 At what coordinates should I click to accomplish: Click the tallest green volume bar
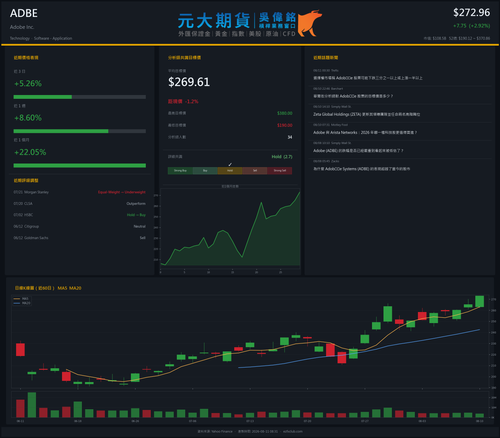(x=32, y=405)
